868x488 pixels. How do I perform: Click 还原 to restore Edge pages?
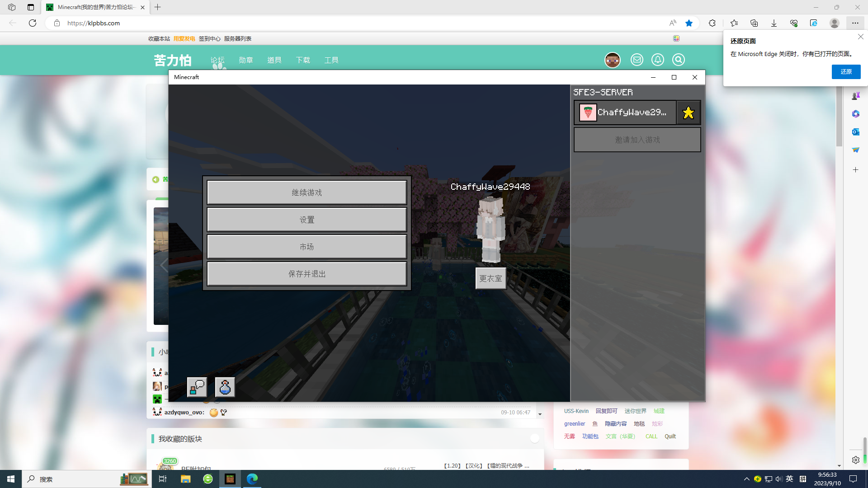846,72
